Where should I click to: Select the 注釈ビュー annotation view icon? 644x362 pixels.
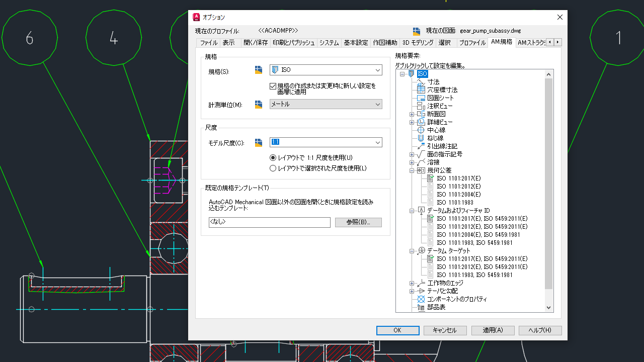click(421, 106)
